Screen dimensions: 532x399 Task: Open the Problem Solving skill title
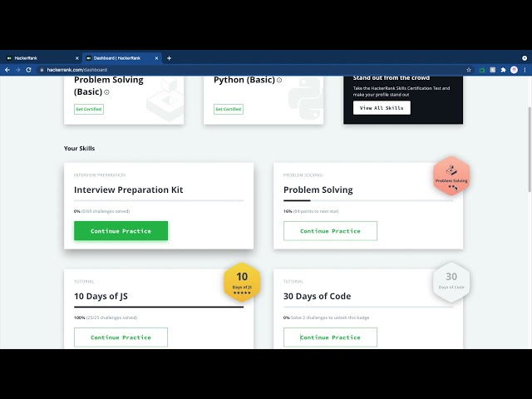[318, 190]
